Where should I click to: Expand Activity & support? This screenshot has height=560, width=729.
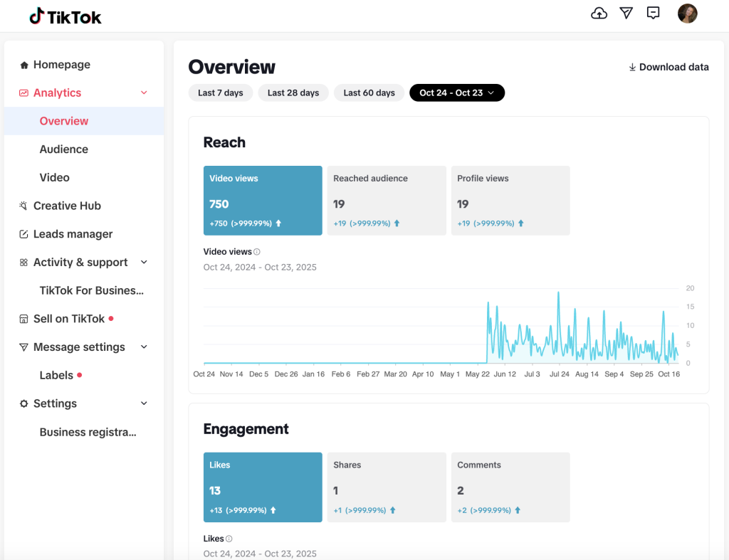[80, 262]
